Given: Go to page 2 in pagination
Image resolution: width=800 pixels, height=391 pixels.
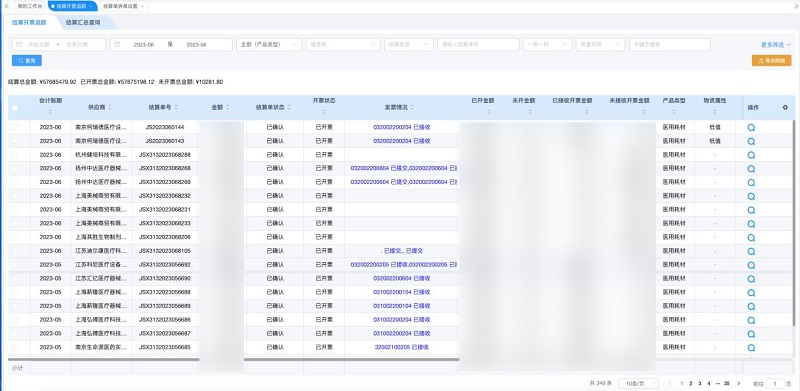Looking at the screenshot, I should 690,383.
